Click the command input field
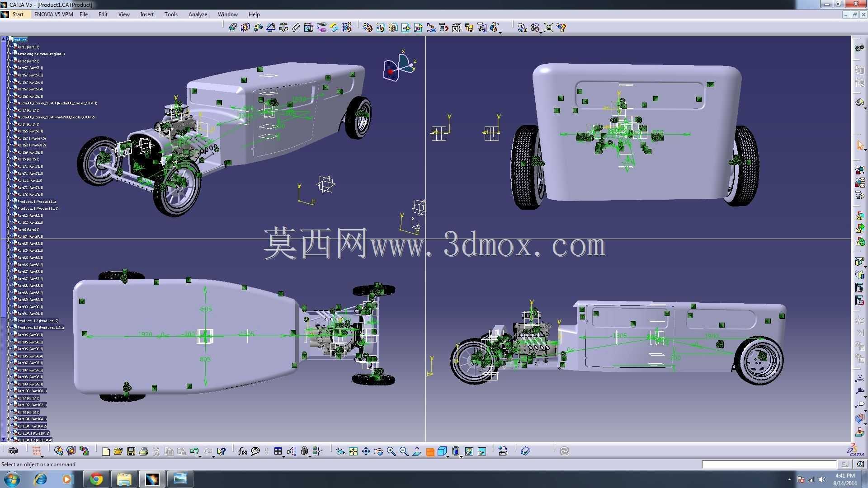Screen dimensions: 868x488 (x=769, y=464)
